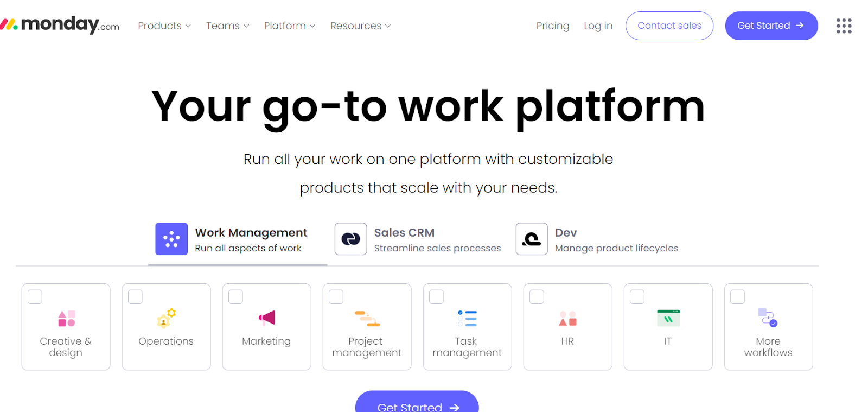Click the Operations gear icon
The height and width of the screenshot is (412, 868).
pyautogui.click(x=167, y=319)
